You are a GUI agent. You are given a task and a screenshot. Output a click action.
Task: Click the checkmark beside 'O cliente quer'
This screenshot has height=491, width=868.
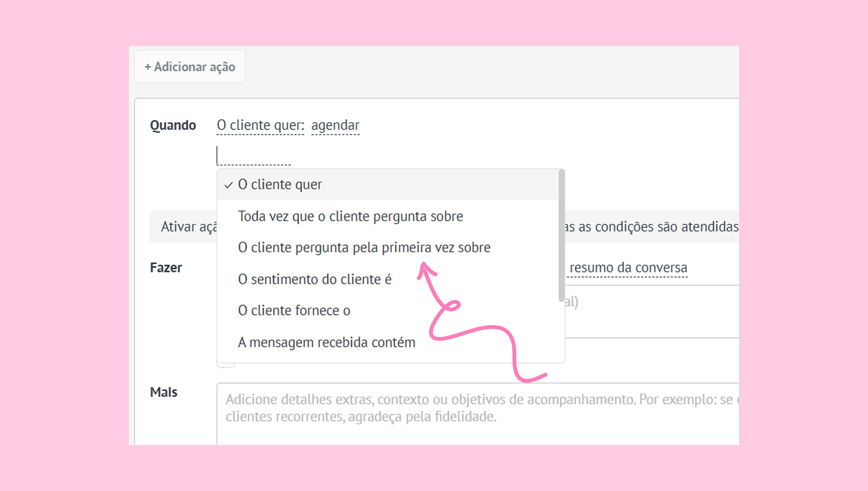tap(228, 185)
